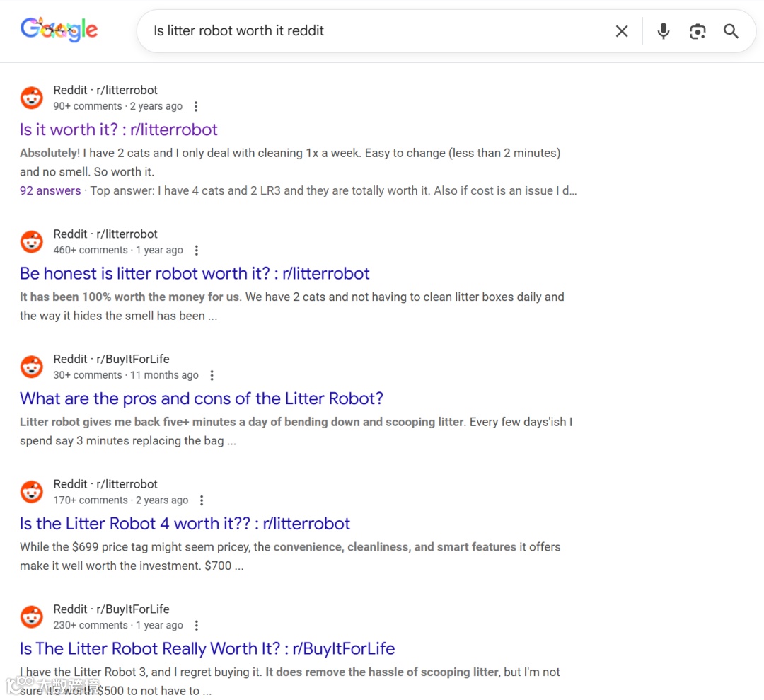
Task: Clear the search box with X icon
Action: pos(622,31)
